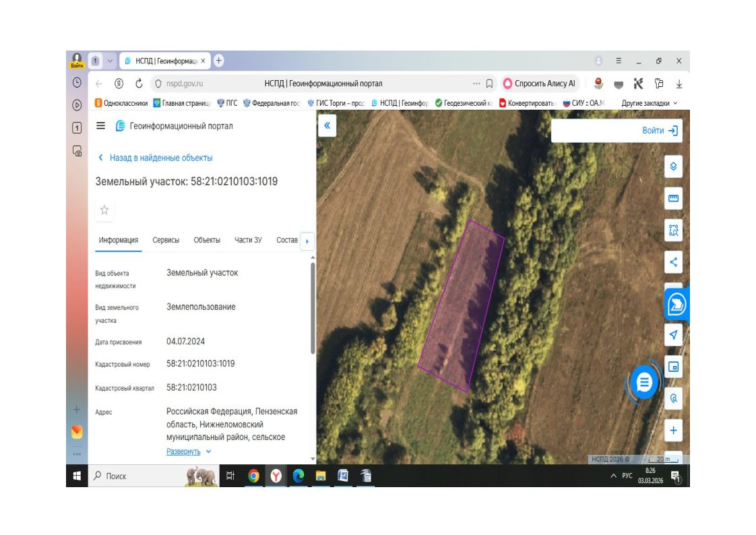The height and width of the screenshot is (535, 756).
Task: Open the map layers tool
Action: click(673, 166)
